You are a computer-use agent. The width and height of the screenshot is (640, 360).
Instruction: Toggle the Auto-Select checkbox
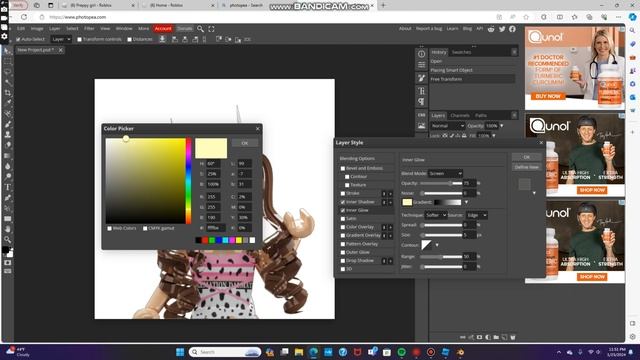click(18, 40)
